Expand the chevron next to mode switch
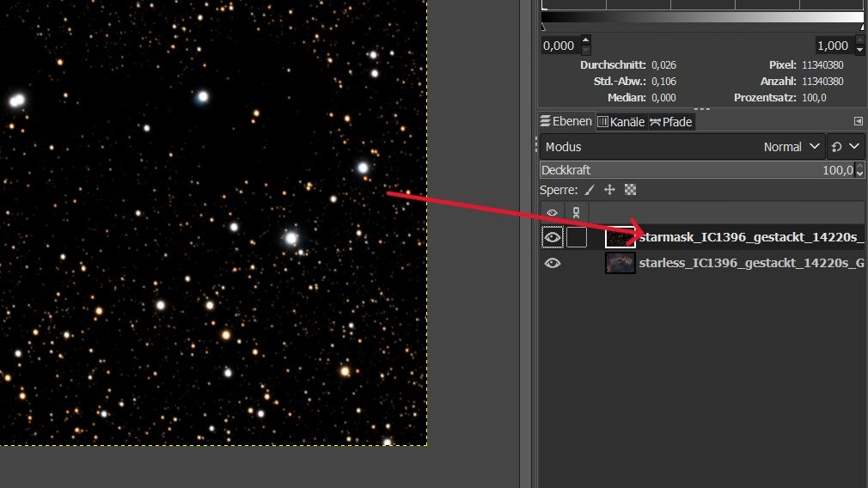This screenshot has width=868, height=488. tap(854, 147)
